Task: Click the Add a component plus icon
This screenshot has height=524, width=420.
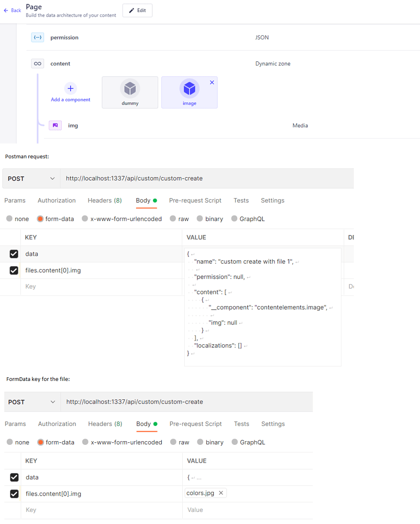Action: tap(70, 87)
